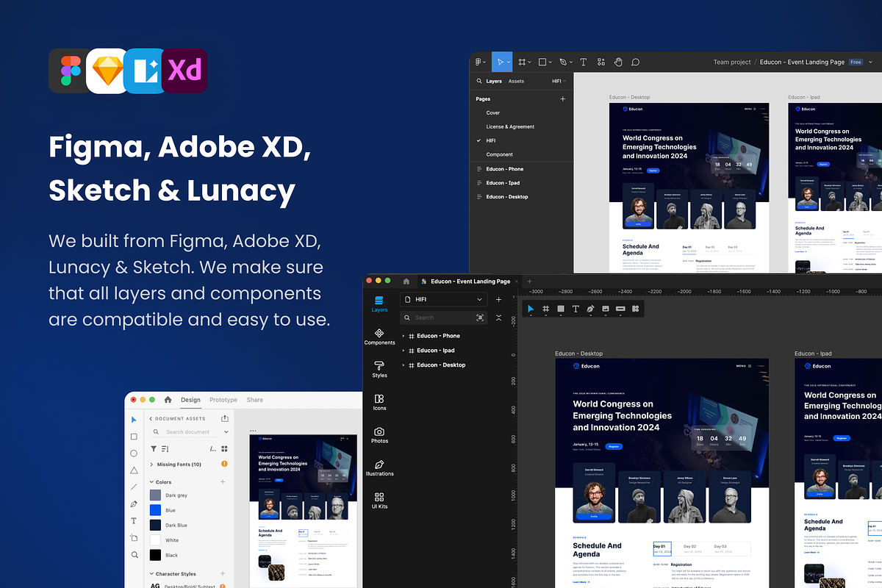Go back from Document Assets in XD
Viewport: 882px width, 588px height.
tap(151, 419)
